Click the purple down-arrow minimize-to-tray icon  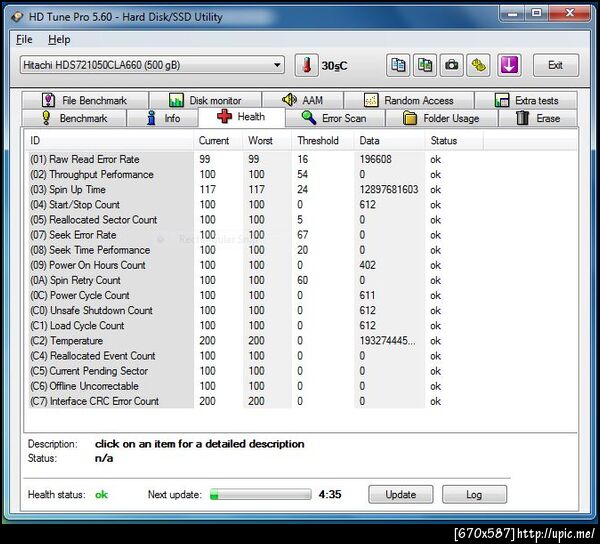pos(509,65)
